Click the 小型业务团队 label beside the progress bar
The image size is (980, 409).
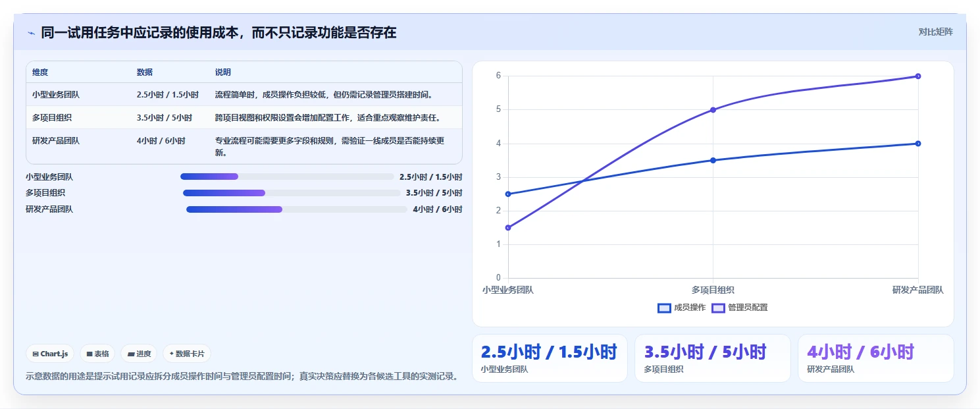(x=49, y=177)
